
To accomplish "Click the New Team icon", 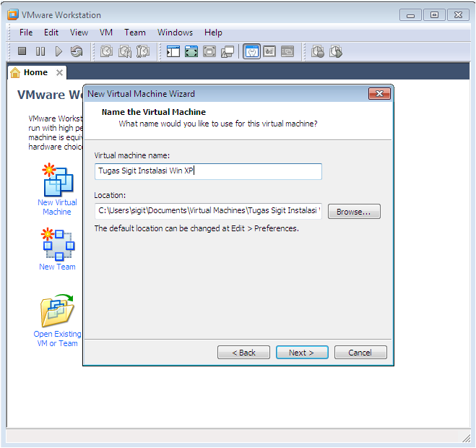I will click(x=58, y=244).
